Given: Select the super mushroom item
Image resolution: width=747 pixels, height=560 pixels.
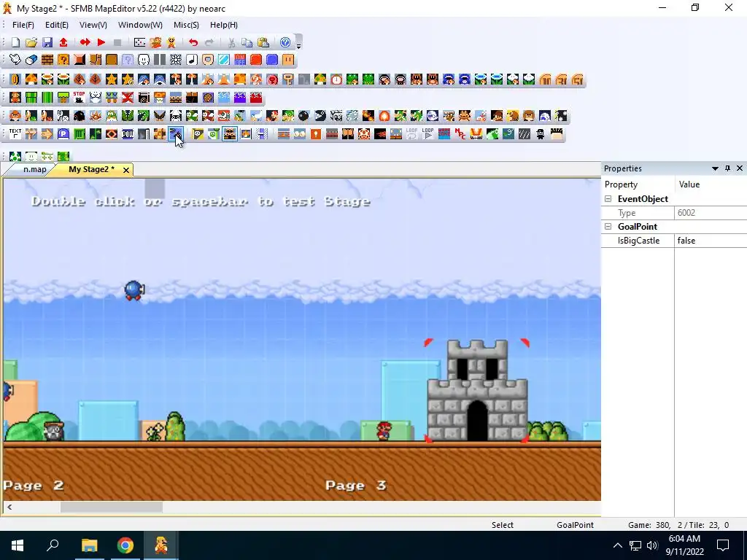Looking at the screenshot, I should [31, 79].
